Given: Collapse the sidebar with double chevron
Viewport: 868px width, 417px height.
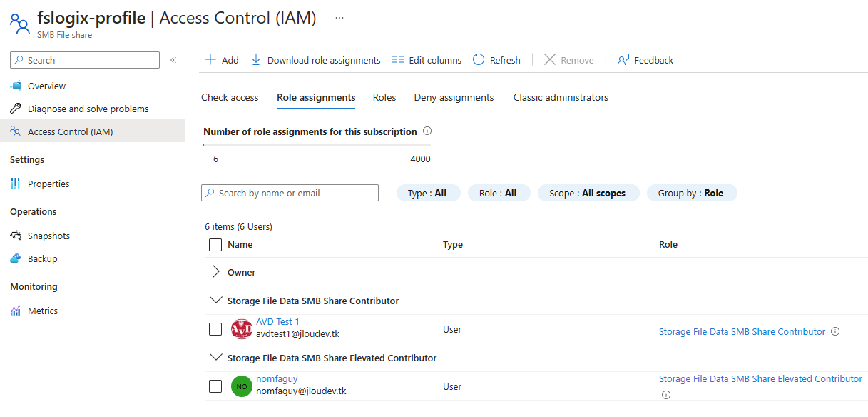Looking at the screenshot, I should (173, 60).
